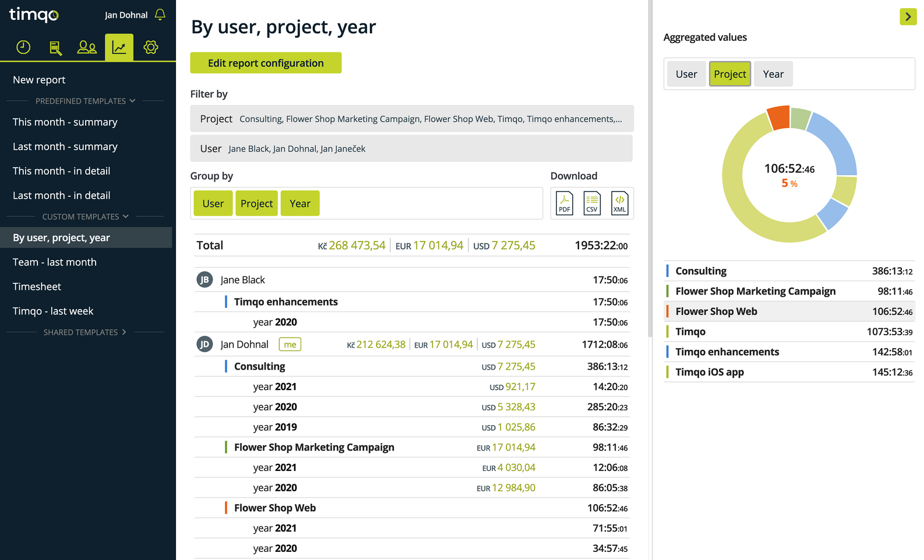Viewport: 924px width, 560px height.
Task: Toggle the User group-by chip
Action: (213, 203)
